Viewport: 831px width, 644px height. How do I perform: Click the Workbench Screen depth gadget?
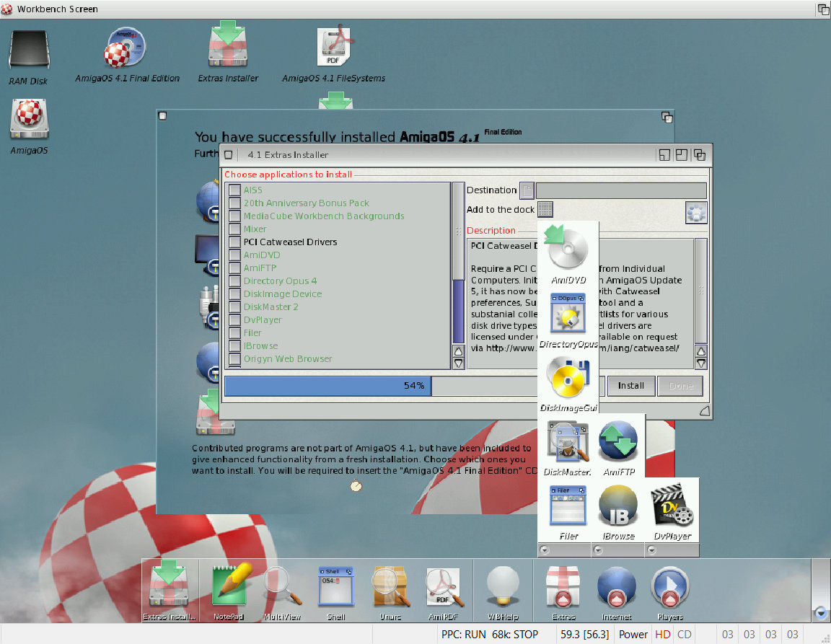coord(823,9)
